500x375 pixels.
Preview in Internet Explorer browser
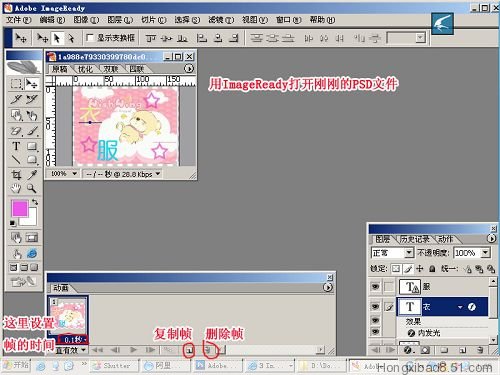tap(32, 254)
